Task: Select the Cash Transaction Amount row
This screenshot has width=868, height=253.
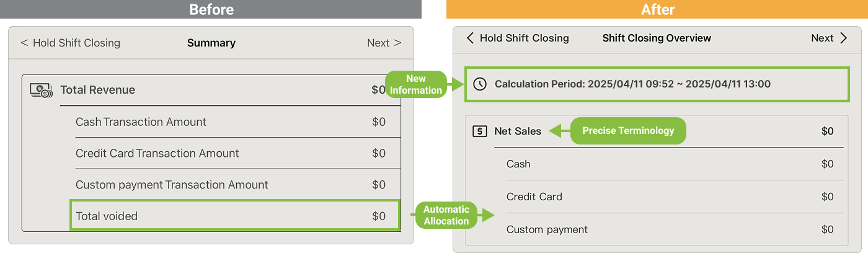Action: (230, 122)
